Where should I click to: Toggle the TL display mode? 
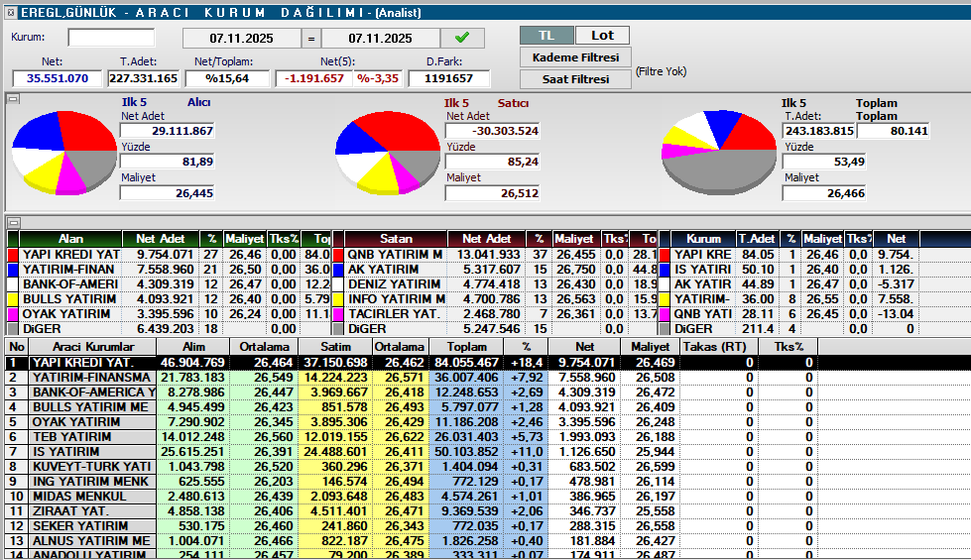click(x=546, y=36)
